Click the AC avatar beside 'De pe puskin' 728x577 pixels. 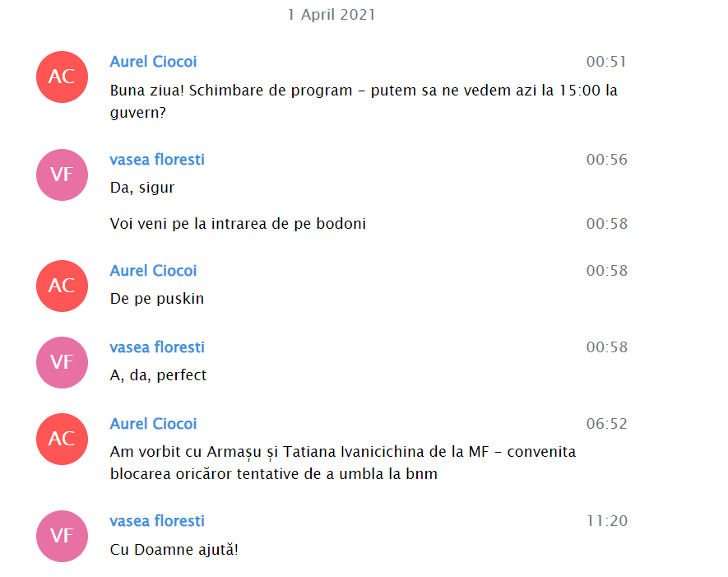[x=63, y=286]
